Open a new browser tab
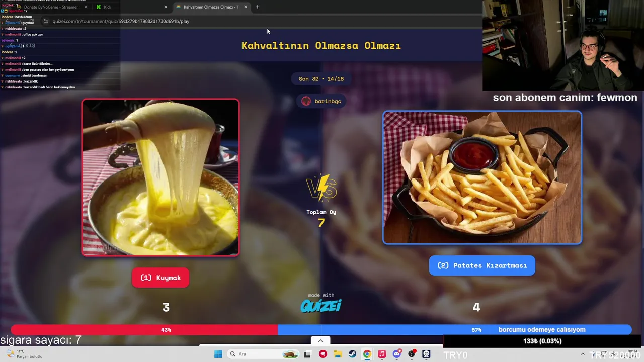This screenshot has width=644, height=362. pos(258,7)
